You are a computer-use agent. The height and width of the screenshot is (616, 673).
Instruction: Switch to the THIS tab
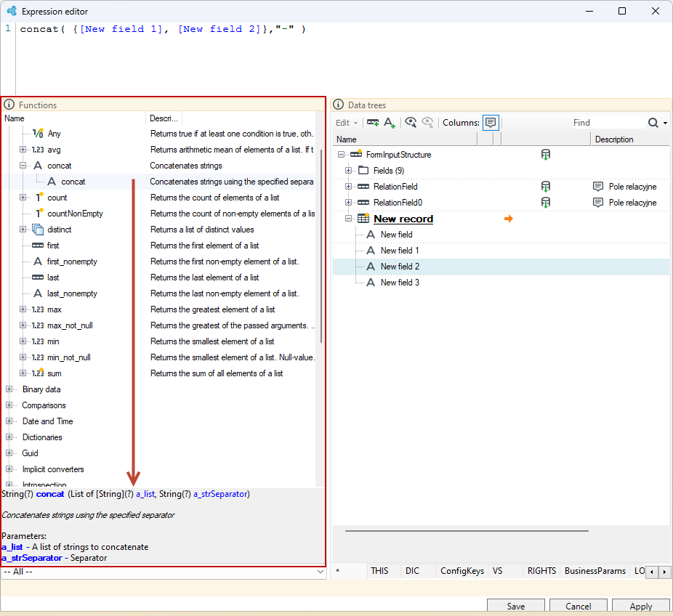379,571
